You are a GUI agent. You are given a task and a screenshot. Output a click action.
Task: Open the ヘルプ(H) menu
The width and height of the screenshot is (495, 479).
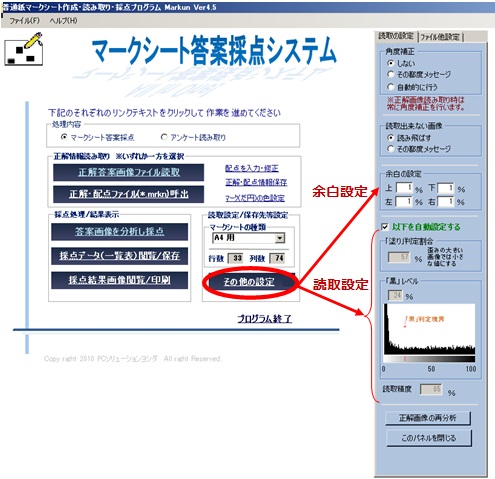coord(63,21)
